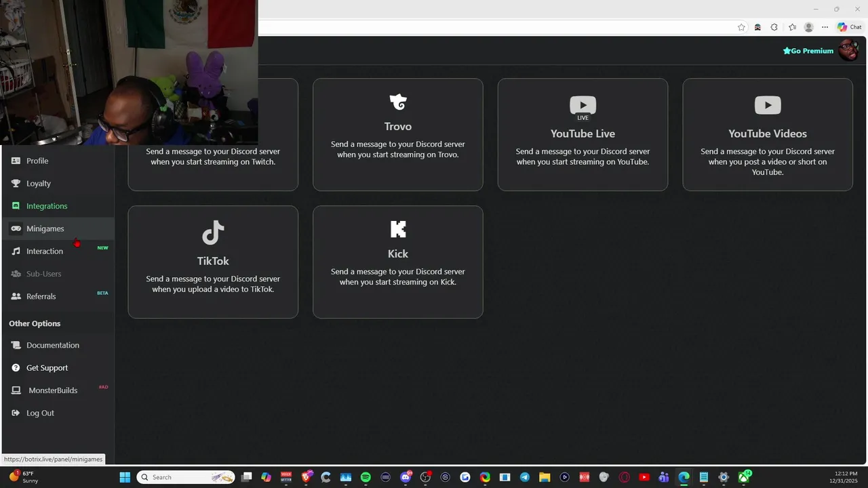
Task: Click the masked-face extension icon
Action: pyautogui.click(x=757, y=27)
